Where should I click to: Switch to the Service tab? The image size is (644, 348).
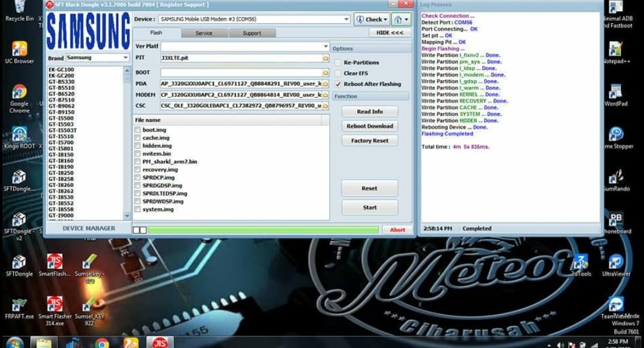click(x=204, y=33)
